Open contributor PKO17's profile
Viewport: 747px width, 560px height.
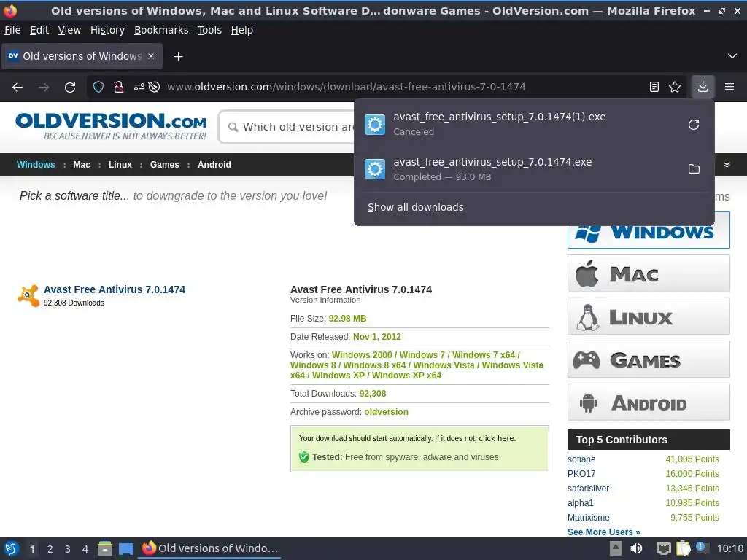point(581,474)
